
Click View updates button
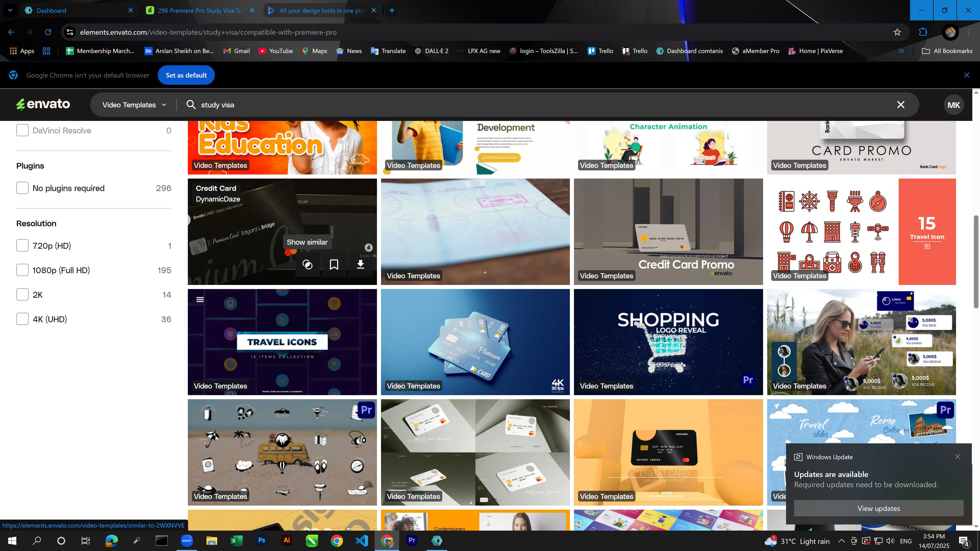click(x=879, y=508)
